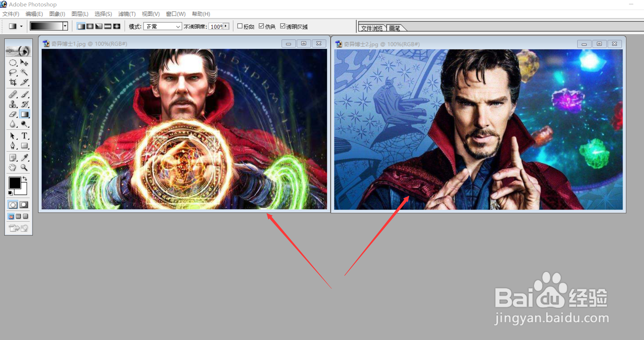Viewport: 644px width, 340px height.
Task: Switch to Standard edit mode
Action: tap(13, 205)
